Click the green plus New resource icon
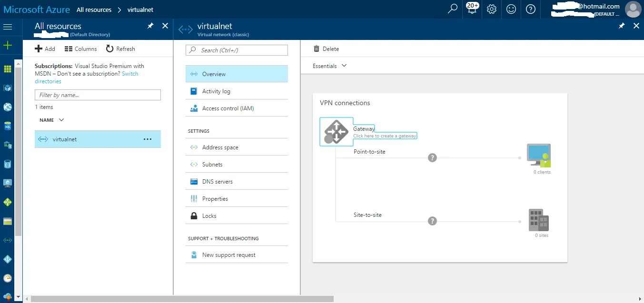This screenshot has height=303, width=644. tap(7, 46)
